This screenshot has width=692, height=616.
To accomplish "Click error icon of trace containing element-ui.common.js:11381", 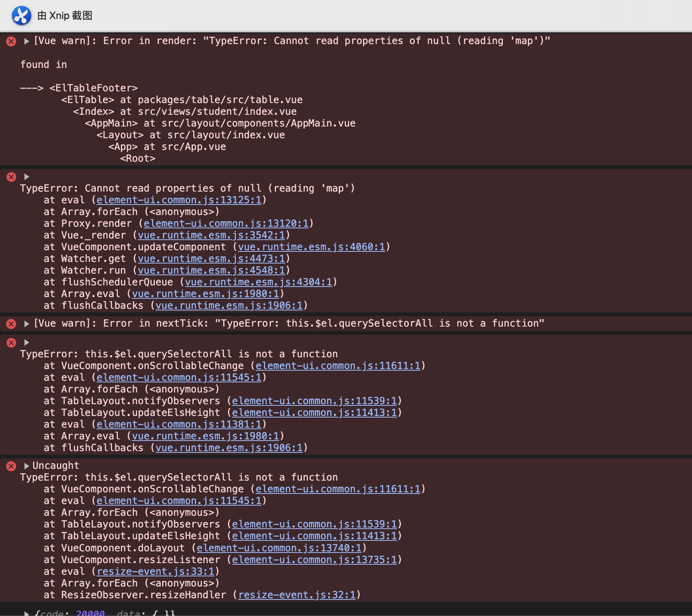I will tap(11, 343).
